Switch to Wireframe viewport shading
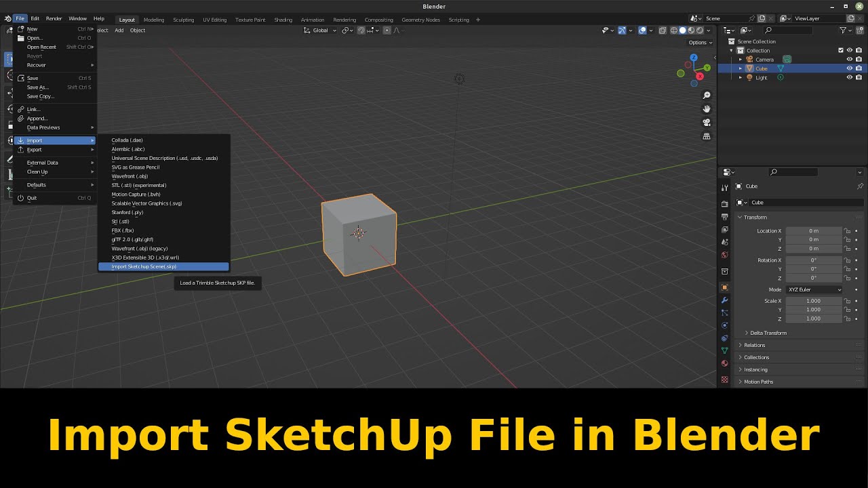868x488 pixels. 674,30
